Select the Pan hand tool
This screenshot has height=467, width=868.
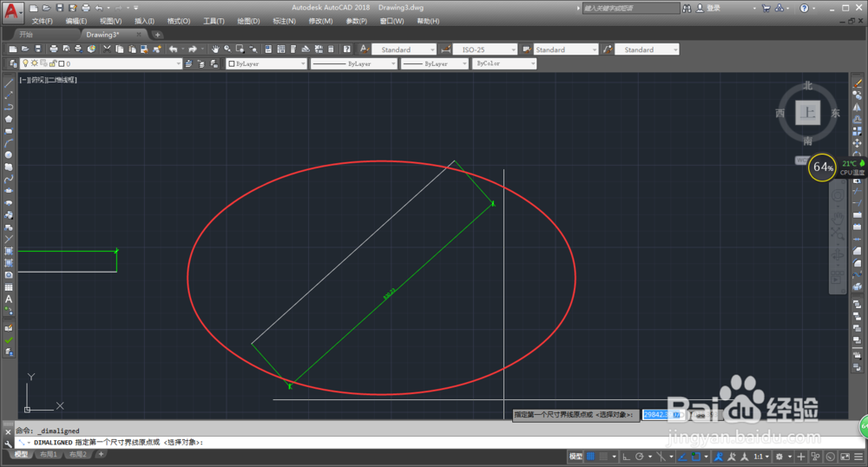pos(215,49)
